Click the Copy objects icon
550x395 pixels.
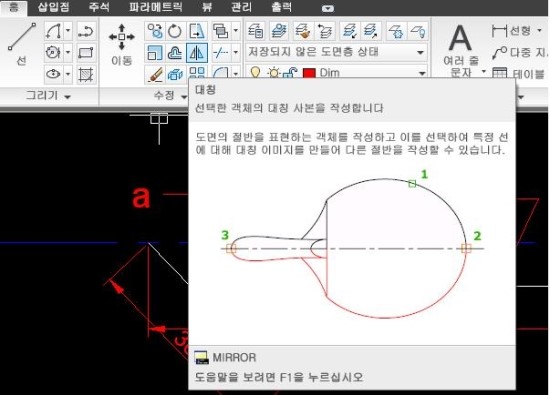[x=154, y=31]
